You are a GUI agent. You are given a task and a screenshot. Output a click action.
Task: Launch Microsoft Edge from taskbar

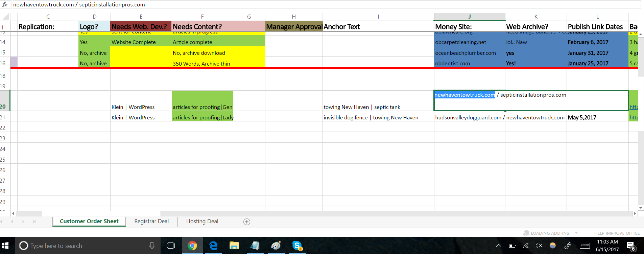(213, 246)
